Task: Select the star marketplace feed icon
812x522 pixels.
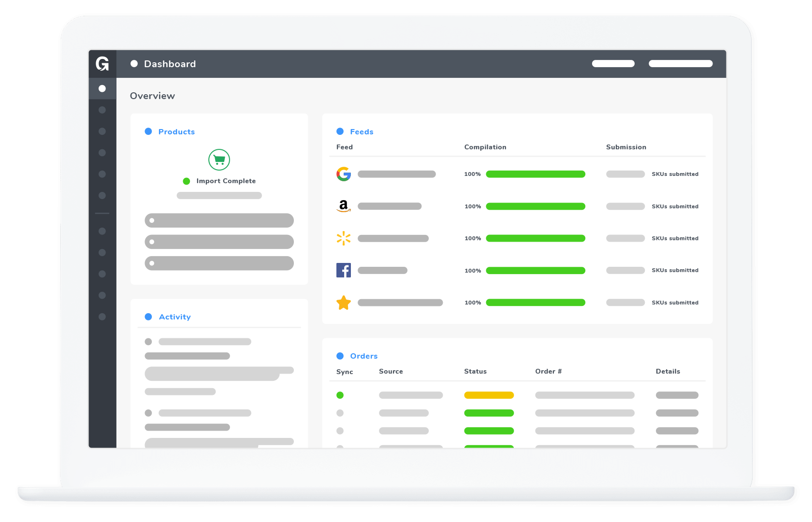Action: [x=344, y=303]
